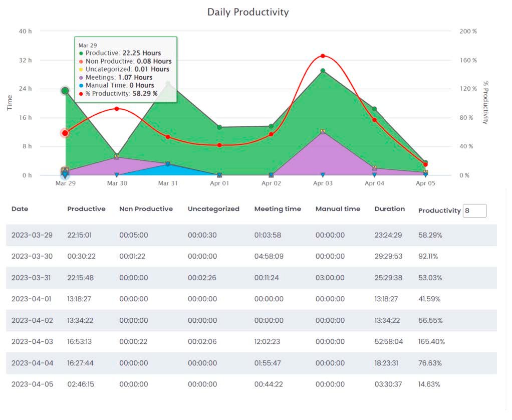The image size is (512, 420).
Task: Click the Daily Productivity chart title
Action: 248,12
